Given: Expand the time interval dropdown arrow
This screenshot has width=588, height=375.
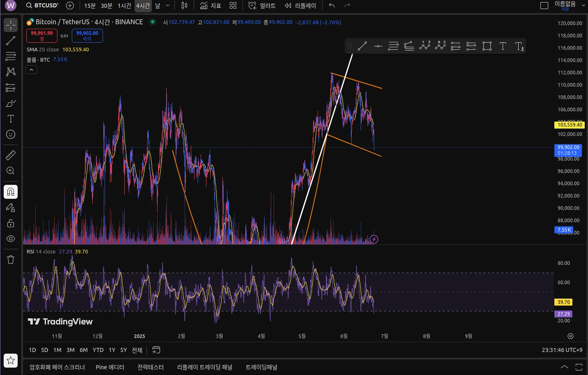Looking at the screenshot, I should point(168,6).
